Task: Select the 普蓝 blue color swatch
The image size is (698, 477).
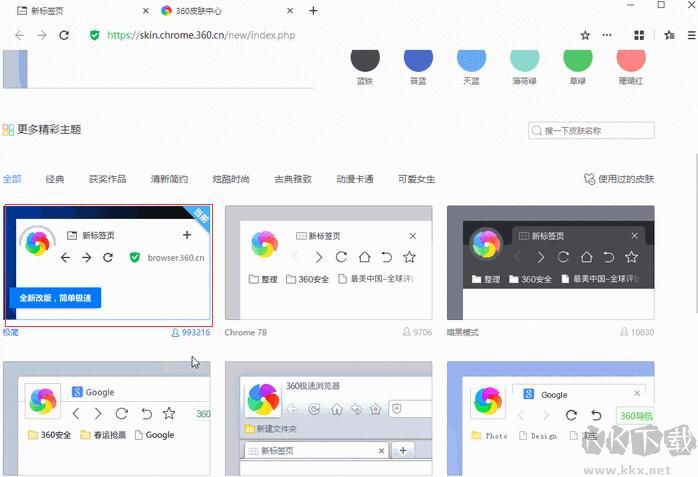Action: tap(418, 60)
